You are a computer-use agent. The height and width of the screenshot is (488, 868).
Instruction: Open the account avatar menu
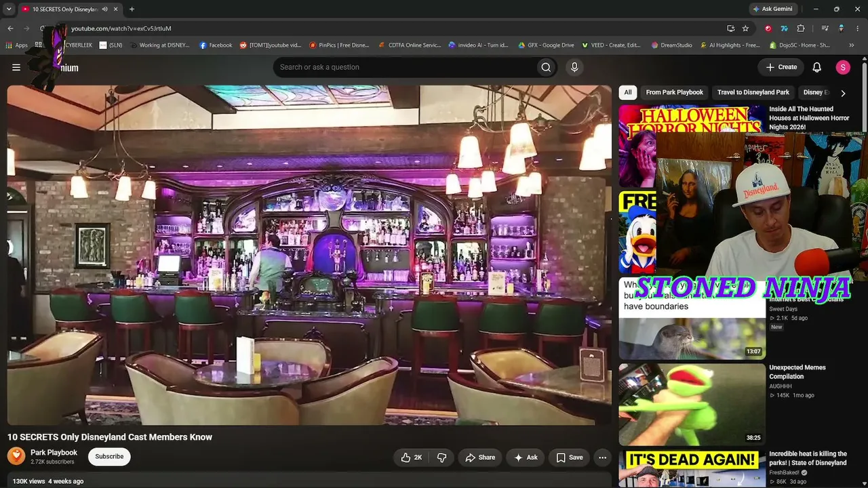pos(843,67)
